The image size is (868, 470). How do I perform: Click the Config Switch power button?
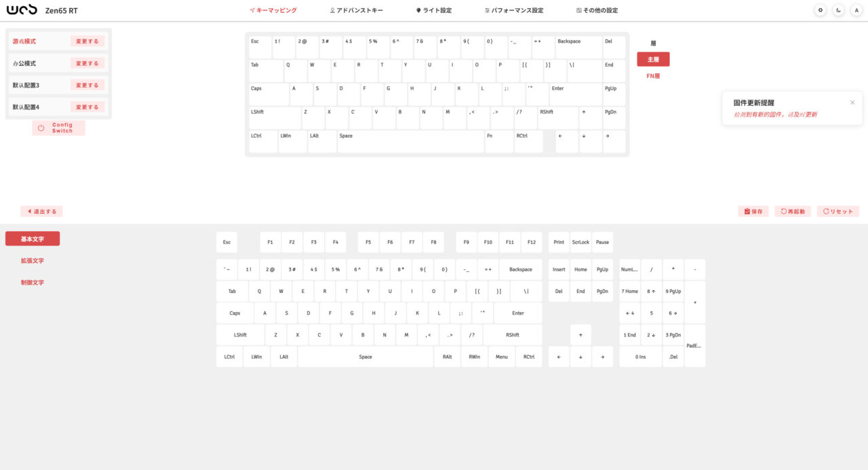[x=58, y=128]
